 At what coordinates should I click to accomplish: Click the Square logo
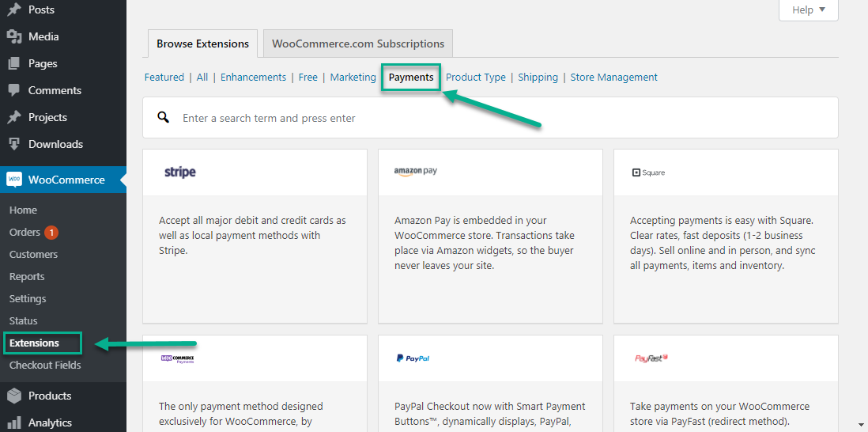tap(648, 172)
